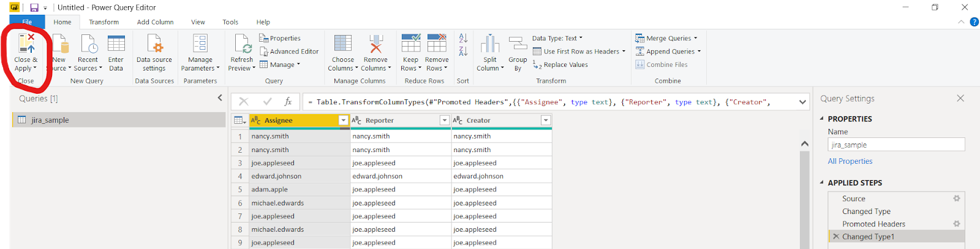
Task: Open the Reporter column filter dropdown
Action: (x=445, y=121)
